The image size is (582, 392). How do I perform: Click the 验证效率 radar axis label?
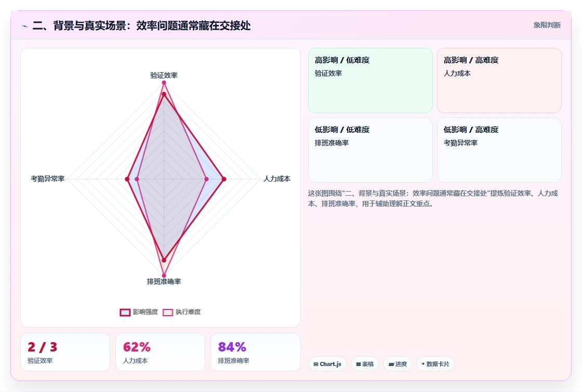click(x=164, y=75)
